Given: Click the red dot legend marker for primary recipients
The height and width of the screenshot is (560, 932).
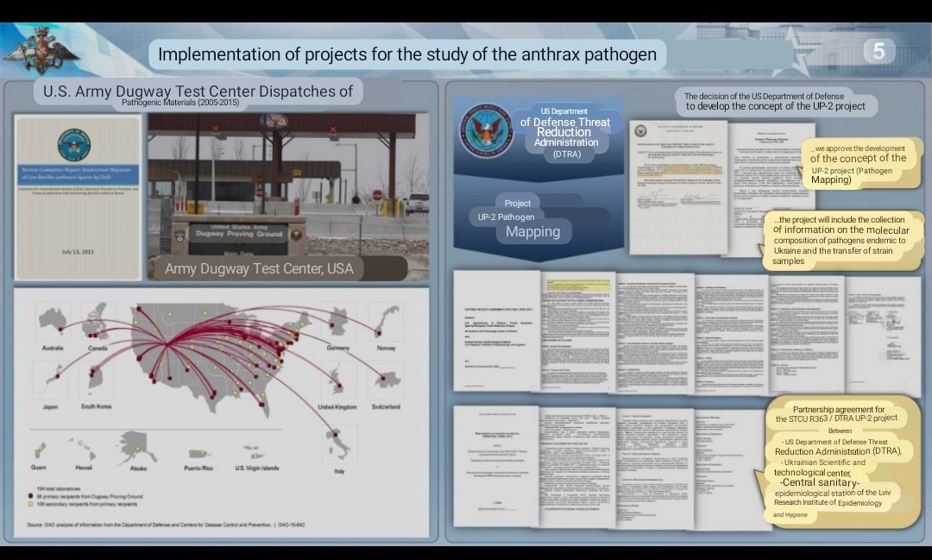Looking at the screenshot, I should (31, 496).
